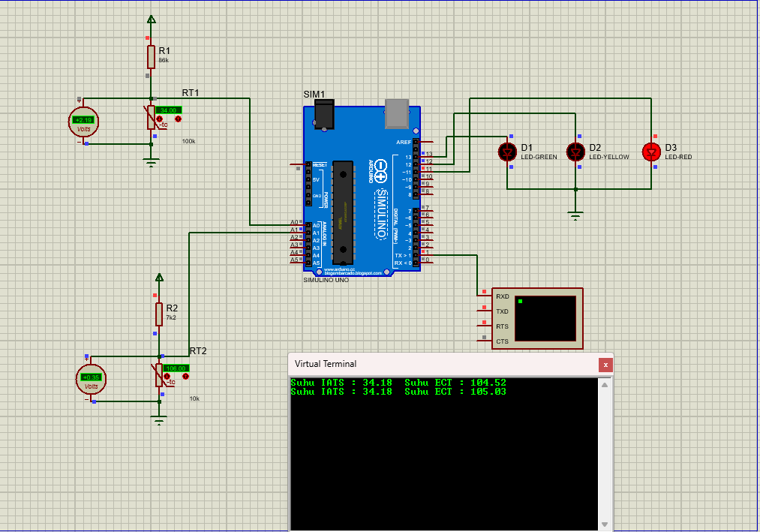Increase RT2 thermistor temperature with up arrow
The height and width of the screenshot is (532, 760).
[x=185, y=377]
